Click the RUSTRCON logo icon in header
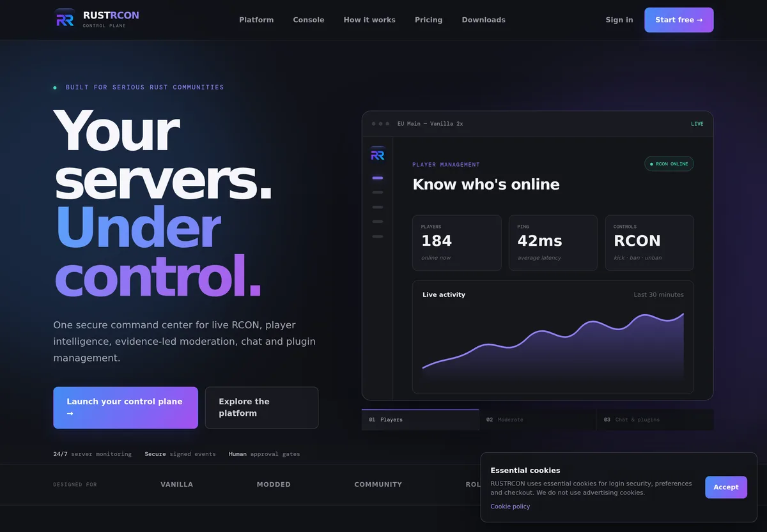This screenshot has width=767, height=532. tap(65, 20)
